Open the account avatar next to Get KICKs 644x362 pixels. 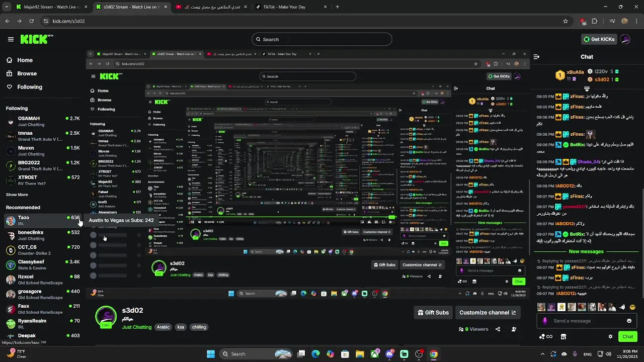(x=625, y=39)
